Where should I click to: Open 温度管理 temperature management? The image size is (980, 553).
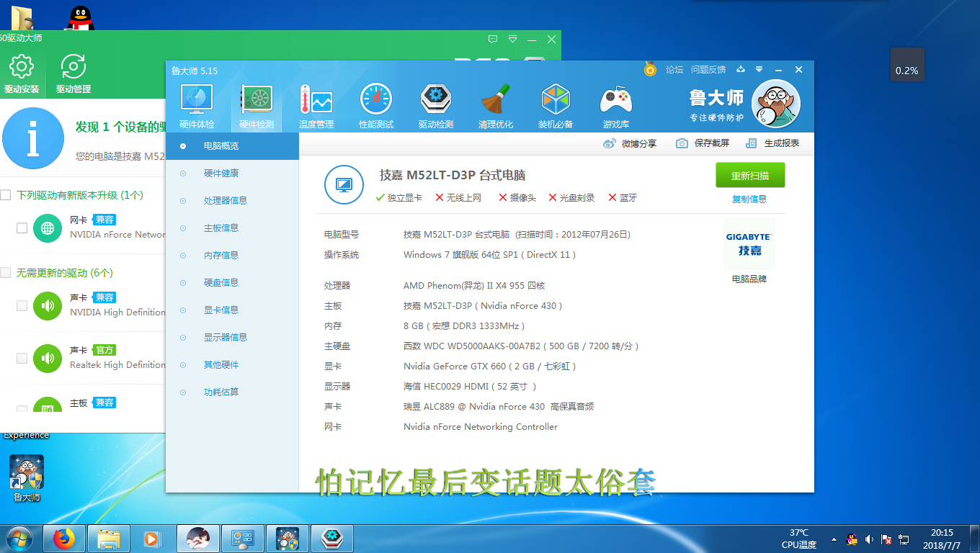click(316, 107)
